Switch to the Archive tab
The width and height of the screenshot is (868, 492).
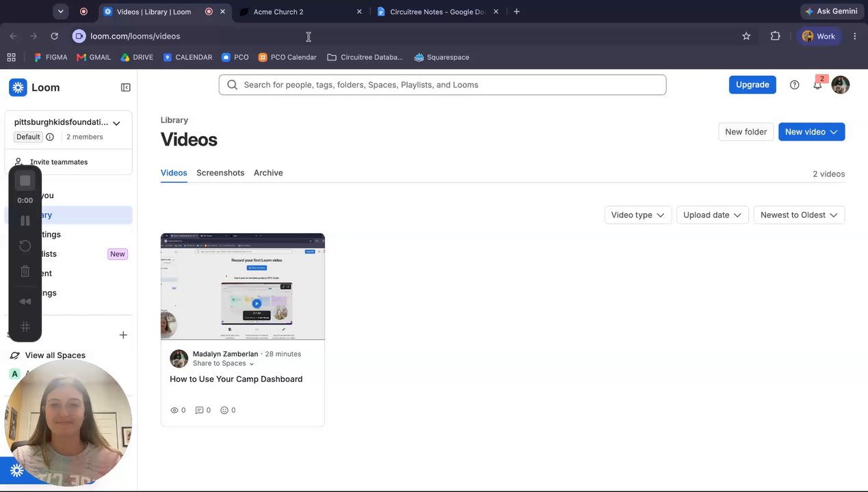pos(268,173)
